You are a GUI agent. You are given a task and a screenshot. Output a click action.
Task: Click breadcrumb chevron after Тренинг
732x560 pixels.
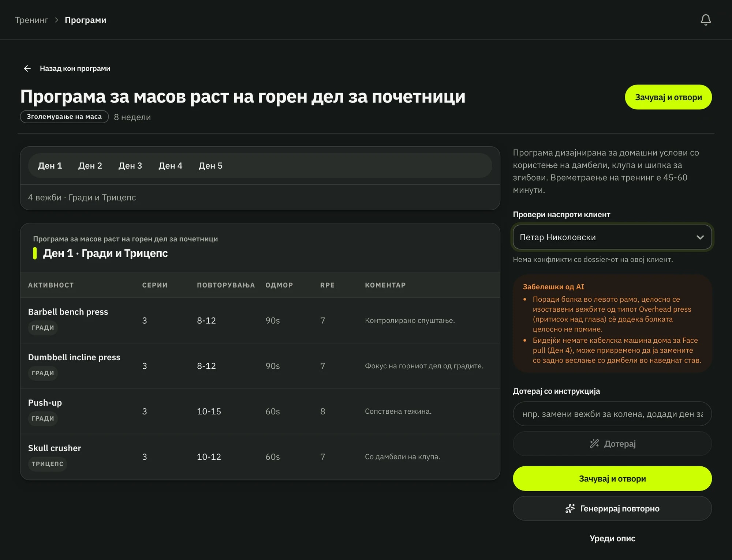click(x=57, y=20)
